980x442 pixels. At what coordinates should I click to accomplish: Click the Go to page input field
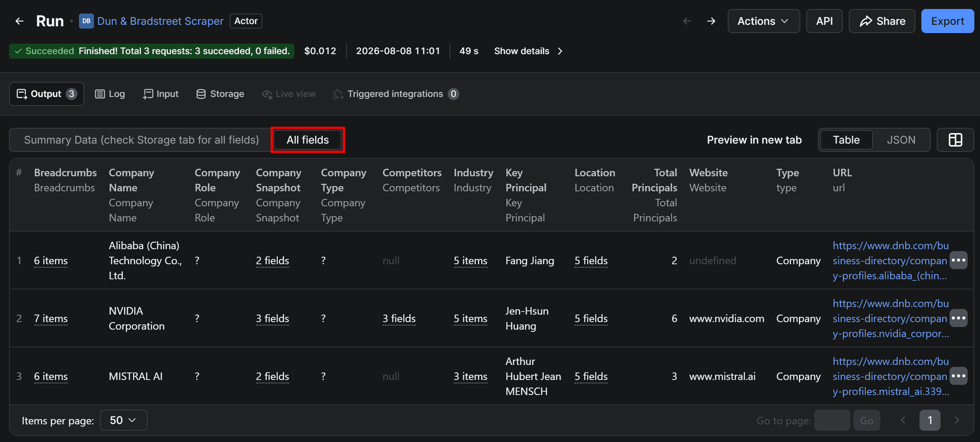pyautogui.click(x=832, y=420)
